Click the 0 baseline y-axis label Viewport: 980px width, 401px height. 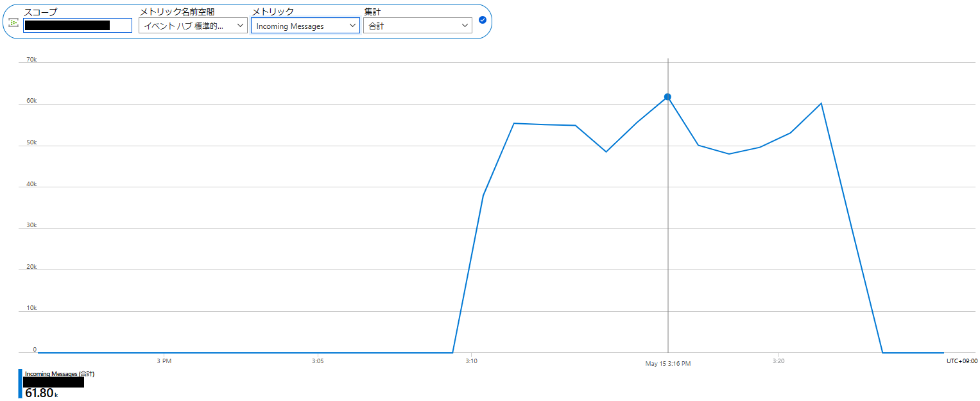click(35, 350)
